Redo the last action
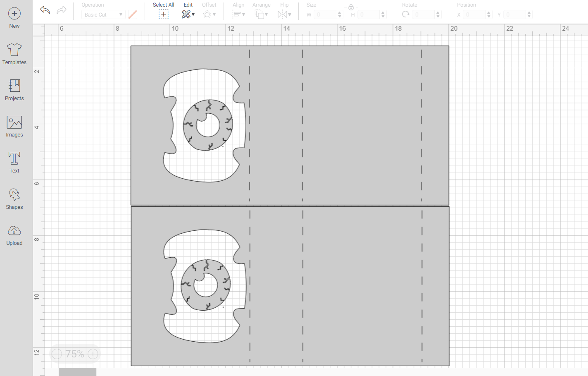588x376 pixels. click(x=61, y=10)
